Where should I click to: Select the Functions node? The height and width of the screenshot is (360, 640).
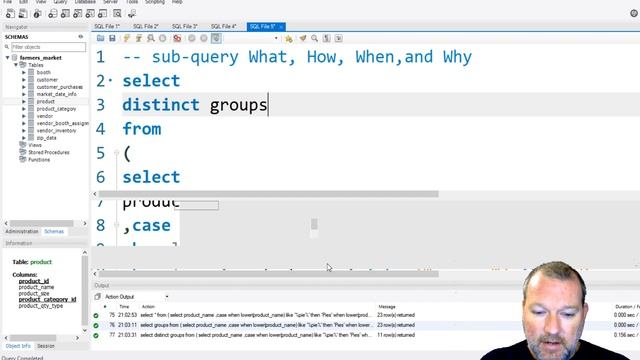[x=39, y=160]
